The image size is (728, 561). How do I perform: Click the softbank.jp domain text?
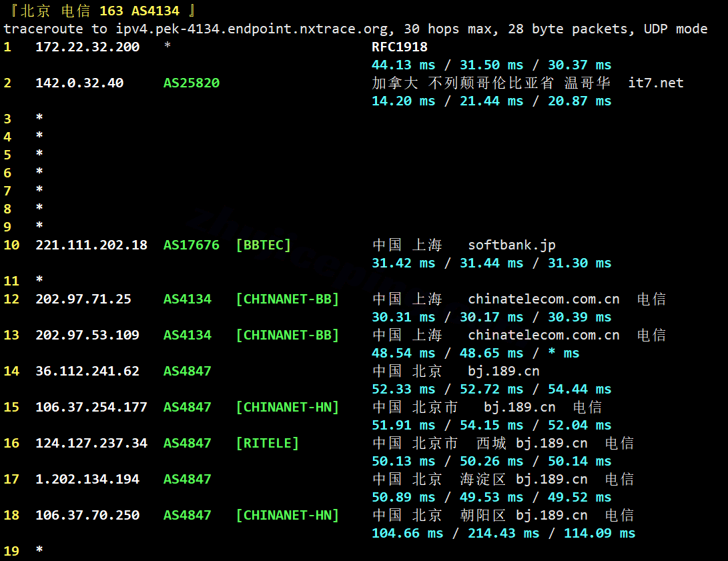[x=512, y=245]
